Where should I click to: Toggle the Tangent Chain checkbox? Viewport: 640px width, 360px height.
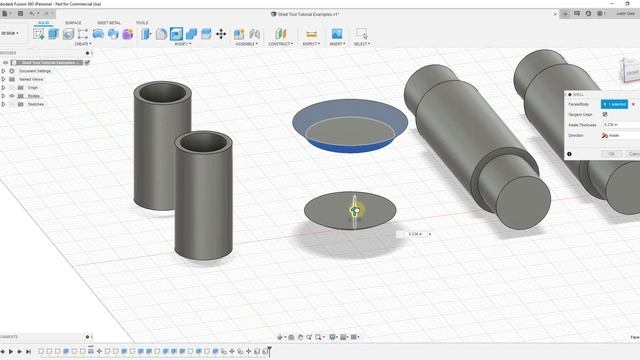pos(605,115)
